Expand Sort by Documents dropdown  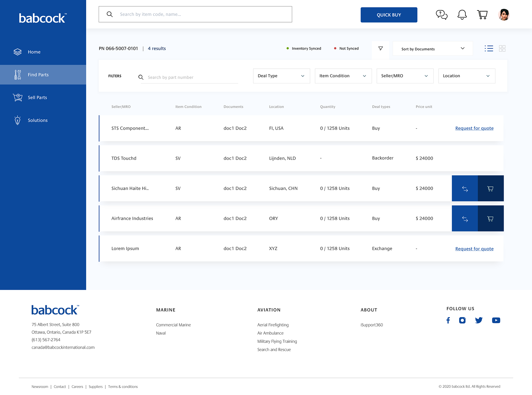click(433, 49)
